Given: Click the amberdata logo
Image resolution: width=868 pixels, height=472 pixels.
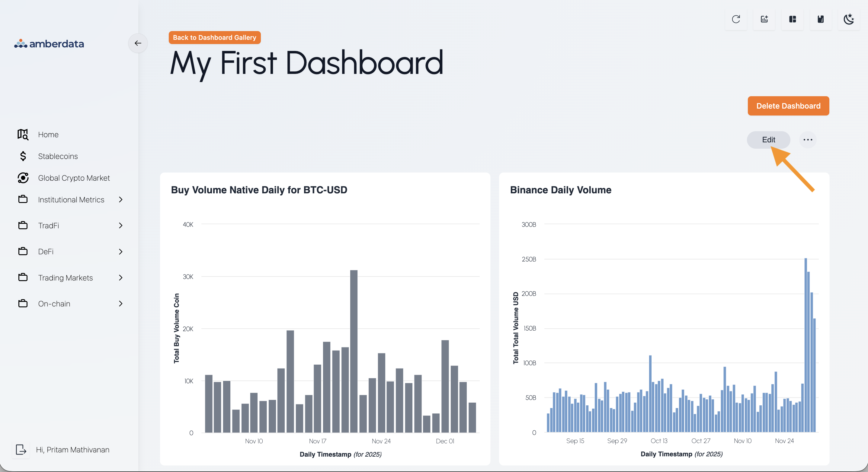Looking at the screenshot, I should [x=49, y=44].
